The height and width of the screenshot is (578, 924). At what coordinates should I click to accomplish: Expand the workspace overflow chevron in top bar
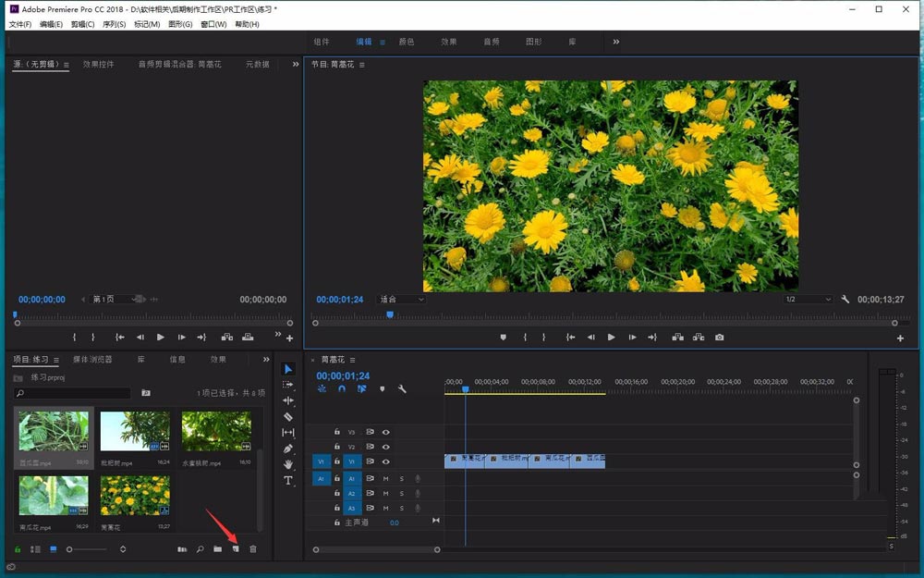coord(616,42)
